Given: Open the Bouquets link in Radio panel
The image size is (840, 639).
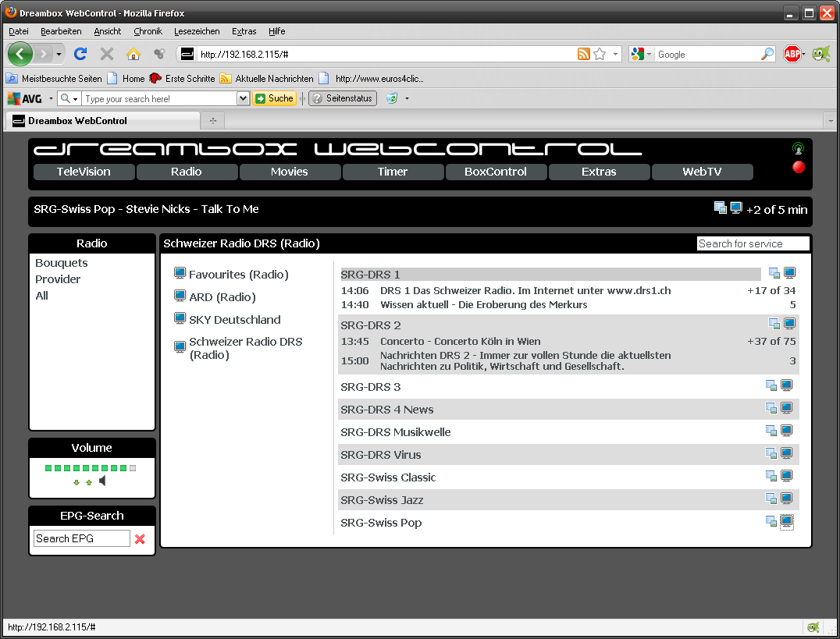Looking at the screenshot, I should (x=61, y=263).
